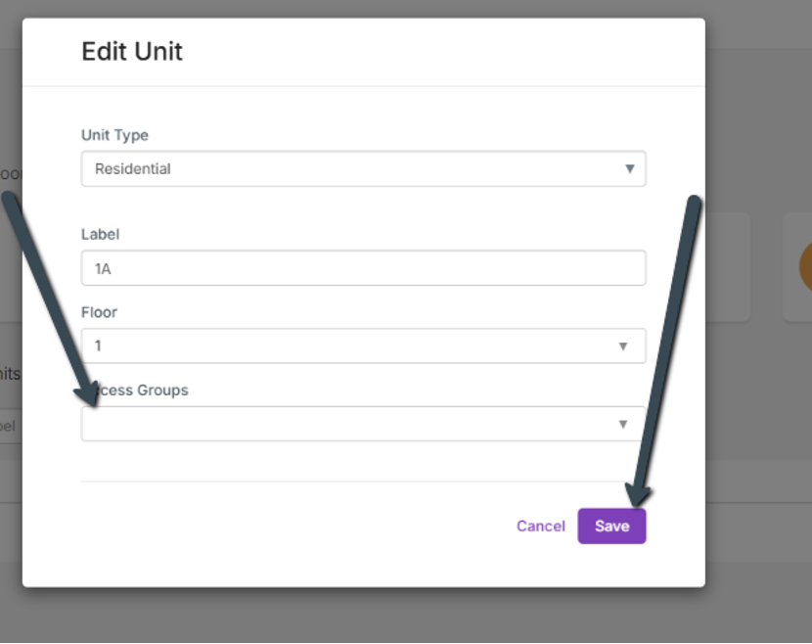This screenshot has height=644, width=812.
Task: Open the Floor dropdown showing 1
Action: click(352, 345)
